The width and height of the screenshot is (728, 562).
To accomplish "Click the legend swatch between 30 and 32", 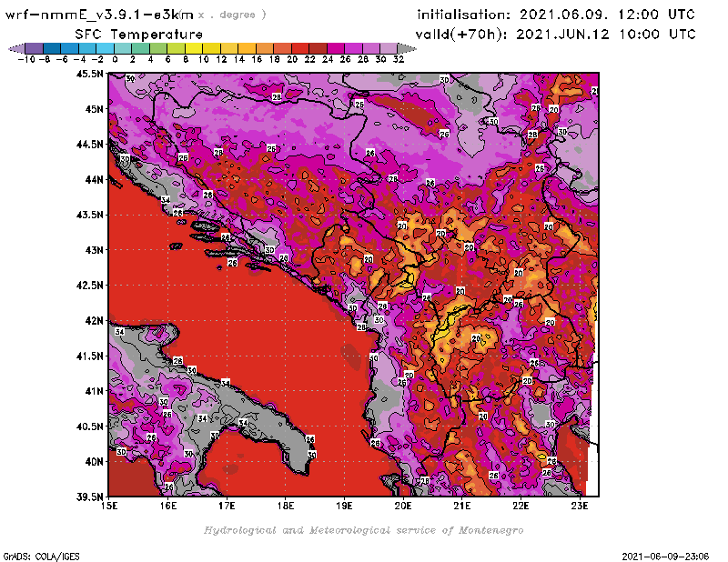I will [389, 48].
